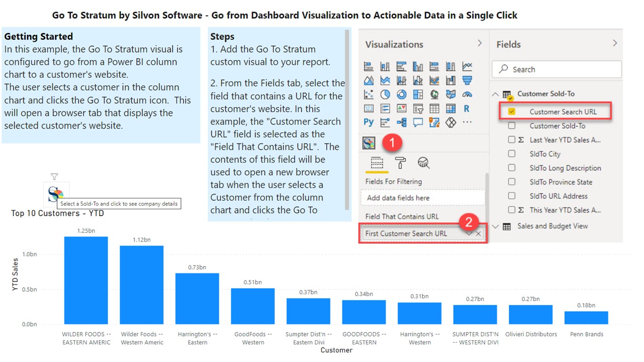Click the Top 10 Customers - YTD title

pos(58,214)
